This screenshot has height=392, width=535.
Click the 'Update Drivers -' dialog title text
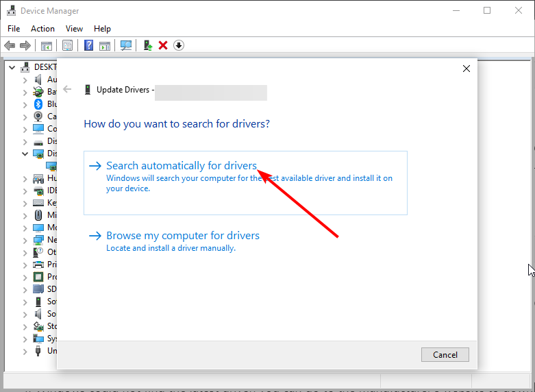(x=125, y=90)
